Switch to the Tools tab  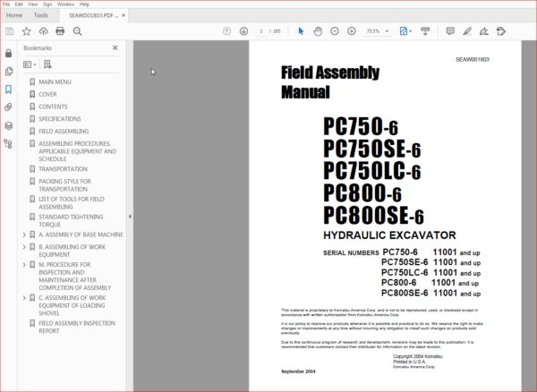tap(41, 15)
